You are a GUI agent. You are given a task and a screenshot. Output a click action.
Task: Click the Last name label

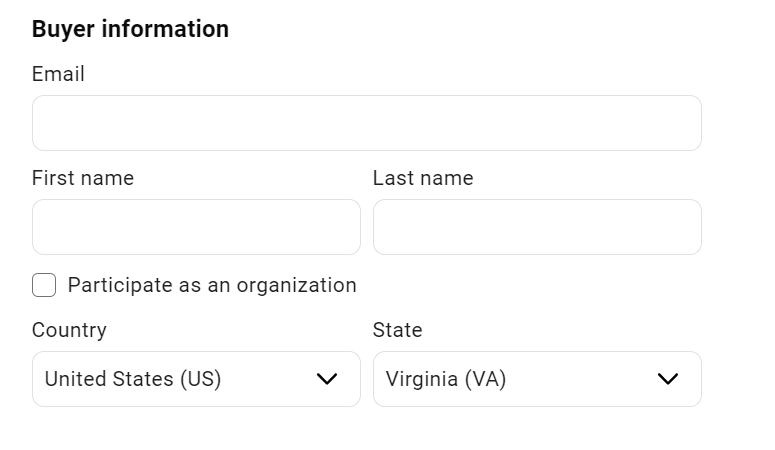pyautogui.click(x=423, y=178)
